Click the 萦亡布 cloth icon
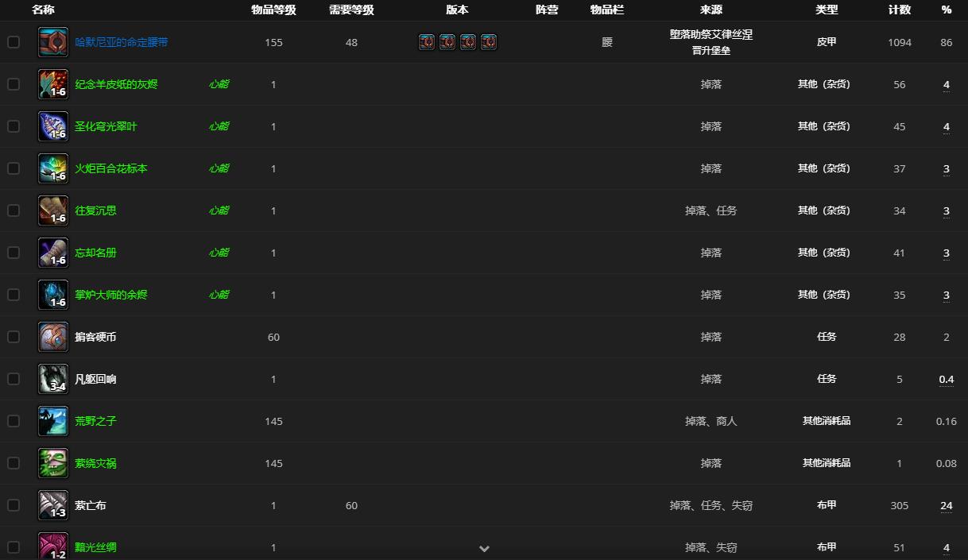The width and height of the screenshot is (968, 560). [53, 505]
